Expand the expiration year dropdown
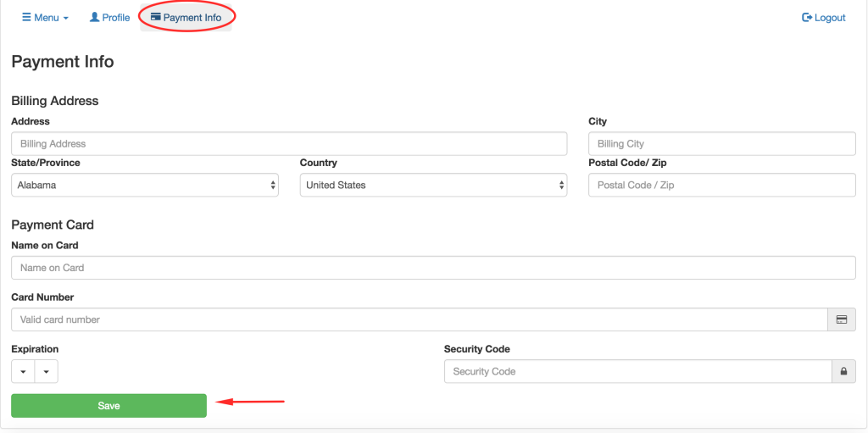The height and width of the screenshot is (433, 868). pyautogui.click(x=46, y=372)
